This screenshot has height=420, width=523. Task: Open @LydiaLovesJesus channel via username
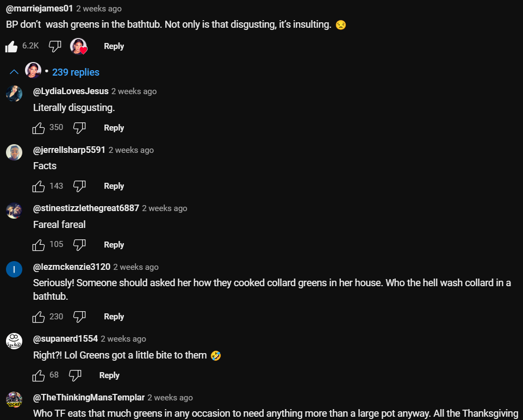pyautogui.click(x=71, y=91)
